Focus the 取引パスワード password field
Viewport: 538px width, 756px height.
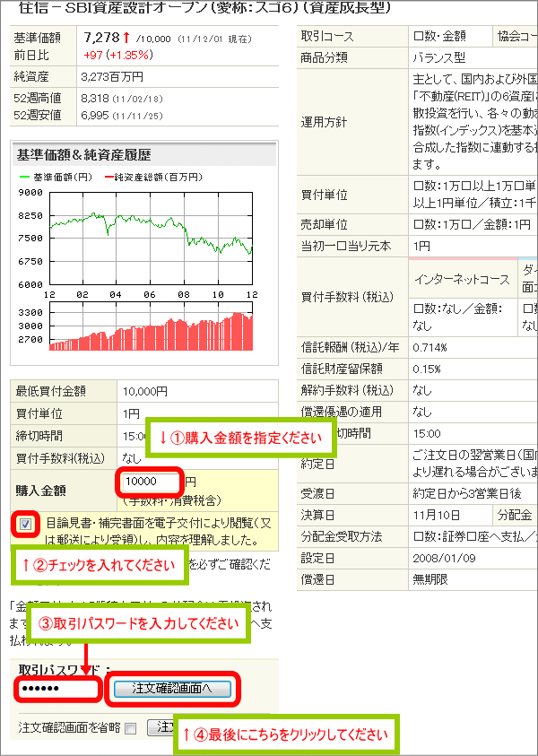pos(58,689)
